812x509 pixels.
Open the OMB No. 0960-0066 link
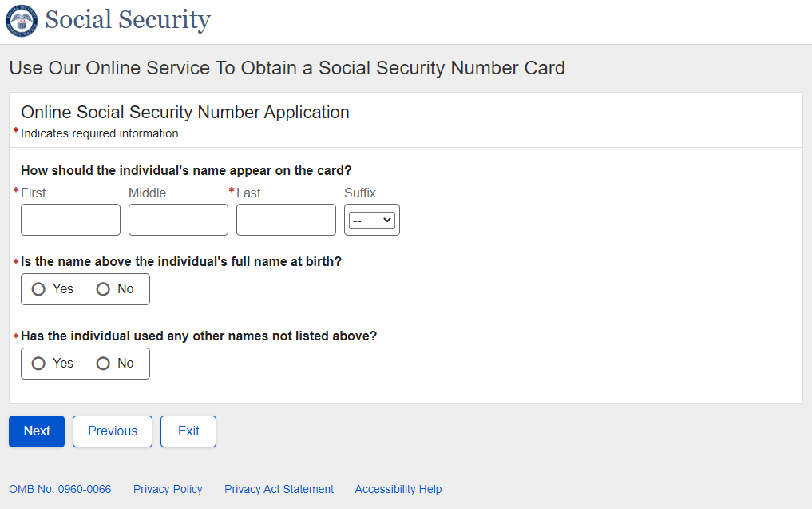(60, 489)
